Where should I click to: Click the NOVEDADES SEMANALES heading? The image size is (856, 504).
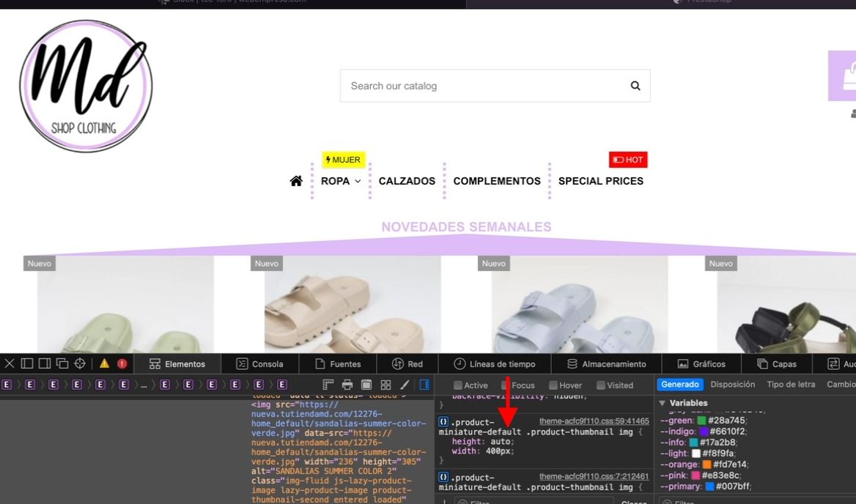pos(466,227)
